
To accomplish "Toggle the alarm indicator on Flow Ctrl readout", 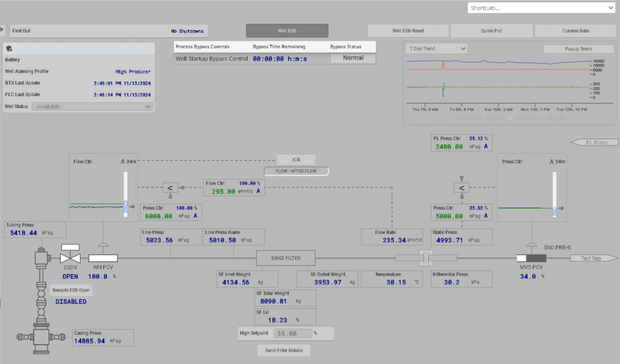I will (x=257, y=189).
